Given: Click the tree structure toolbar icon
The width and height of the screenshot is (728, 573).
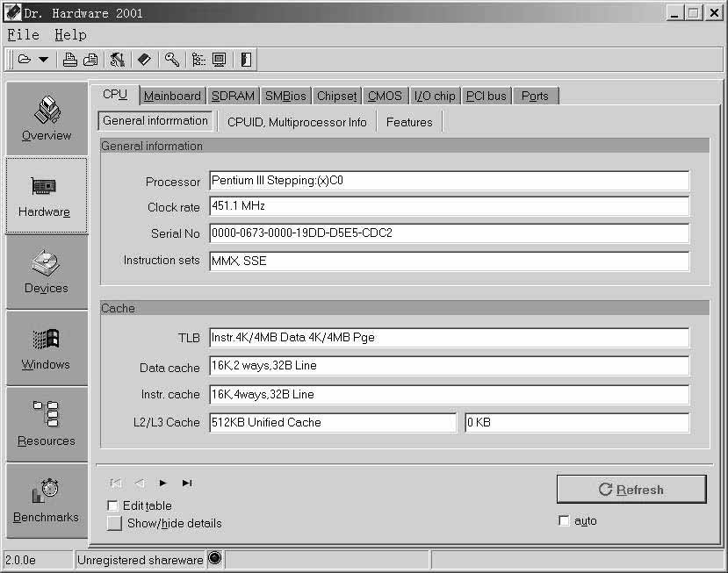Looking at the screenshot, I should (x=198, y=60).
